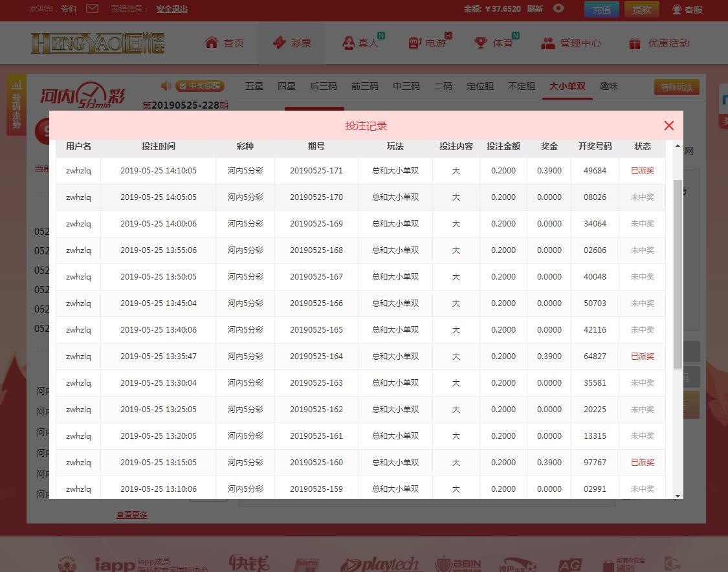728x572 pixels.
Task: Click scrollbar up arrow in bet records
Action: pos(678,146)
